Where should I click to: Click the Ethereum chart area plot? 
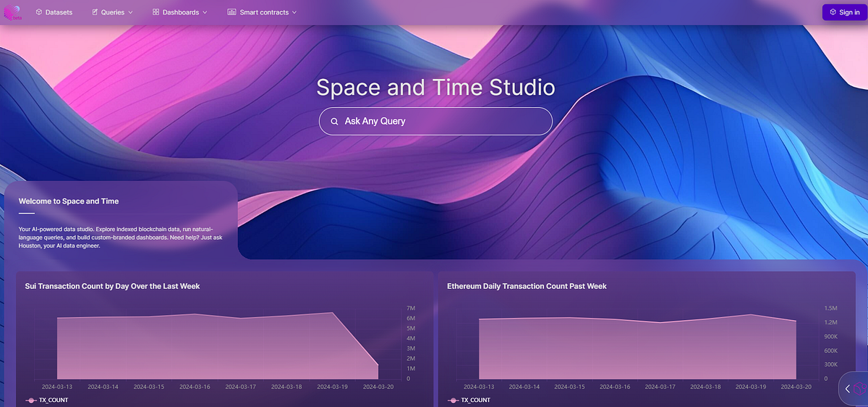pyautogui.click(x=637, y=348)
